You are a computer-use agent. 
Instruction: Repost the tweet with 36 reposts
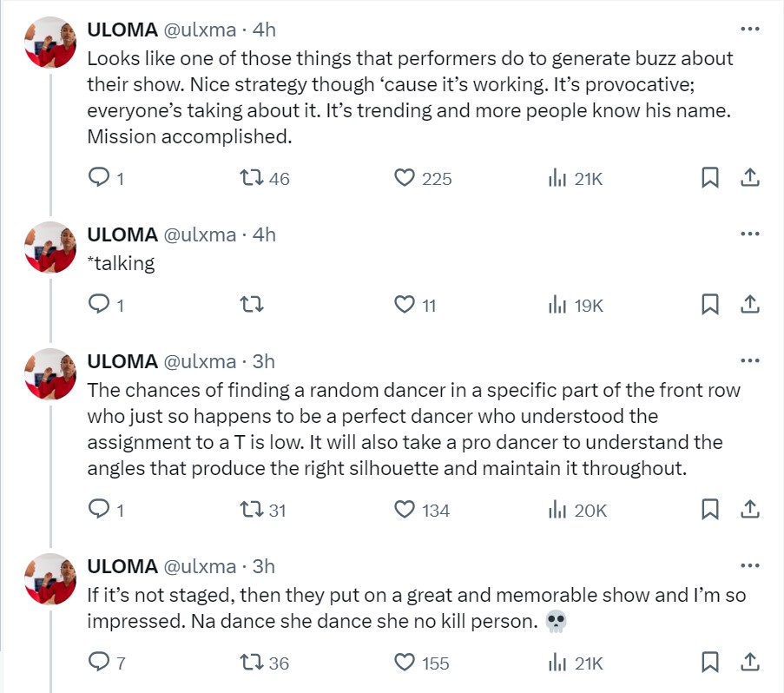[x=251, y=663]
